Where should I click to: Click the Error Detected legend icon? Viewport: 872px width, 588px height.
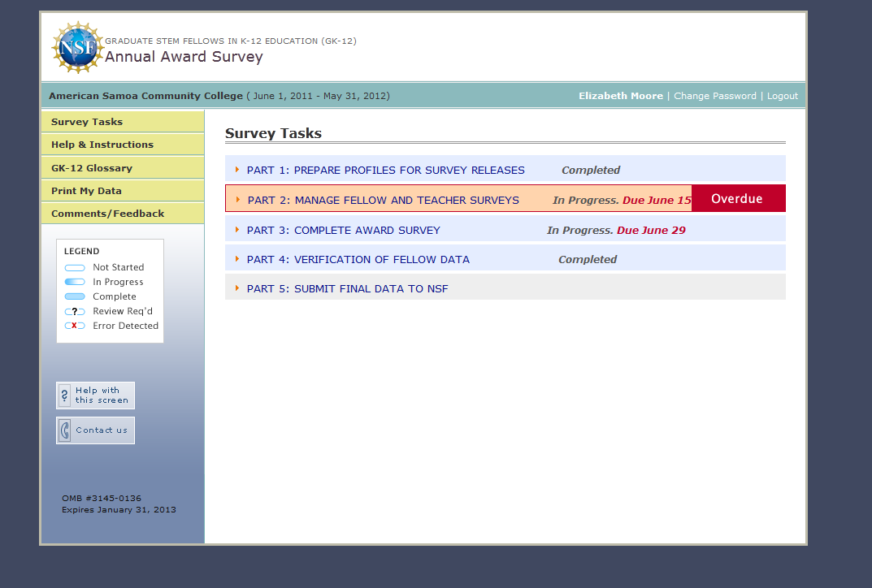75,326
